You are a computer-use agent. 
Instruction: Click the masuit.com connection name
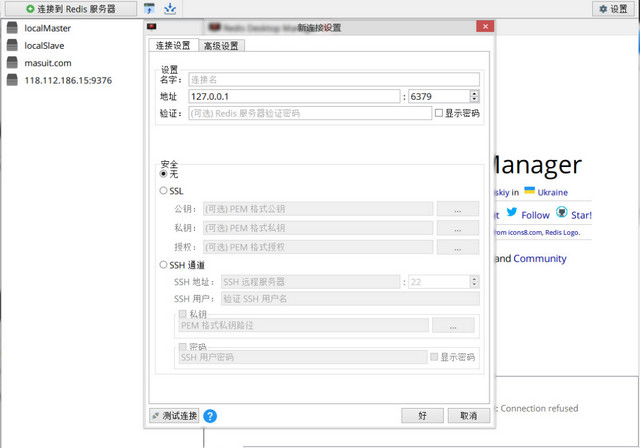(48, 63)
